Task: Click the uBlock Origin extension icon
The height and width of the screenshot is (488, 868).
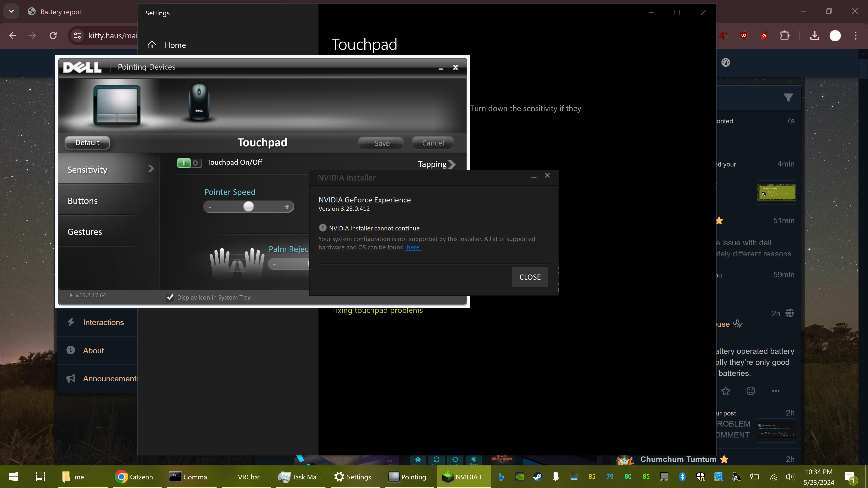Action: coord(744,36)
